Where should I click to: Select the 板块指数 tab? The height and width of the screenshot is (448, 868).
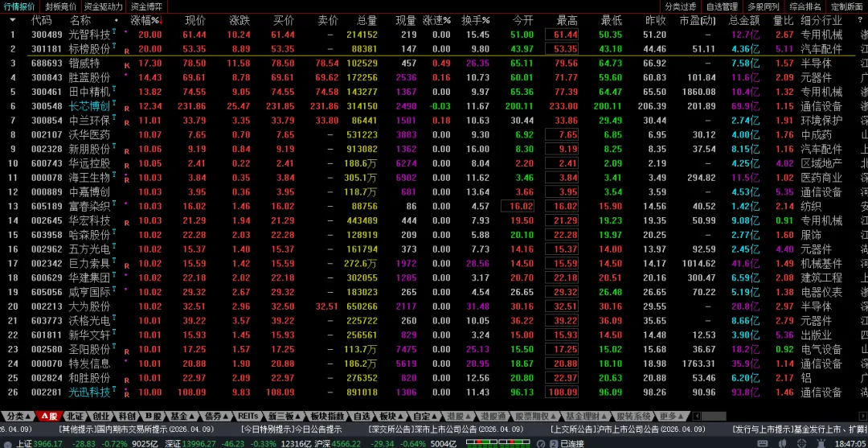(328, 417)
